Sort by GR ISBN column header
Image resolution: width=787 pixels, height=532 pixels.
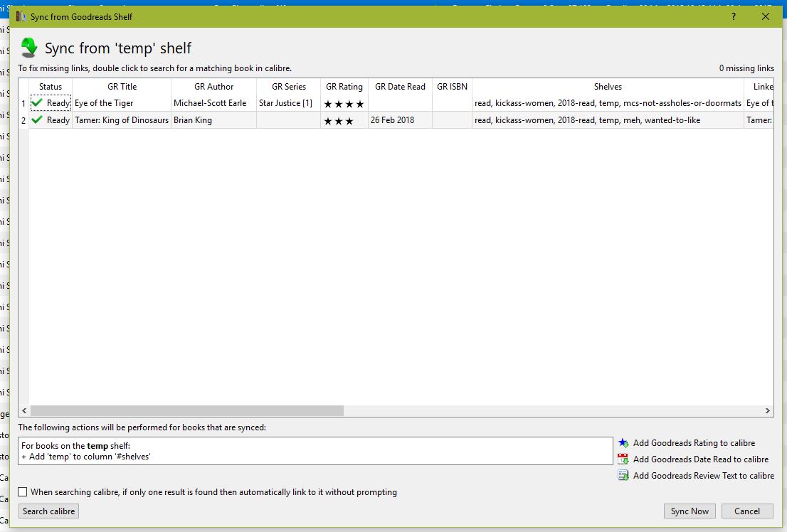tap(453, 86)
